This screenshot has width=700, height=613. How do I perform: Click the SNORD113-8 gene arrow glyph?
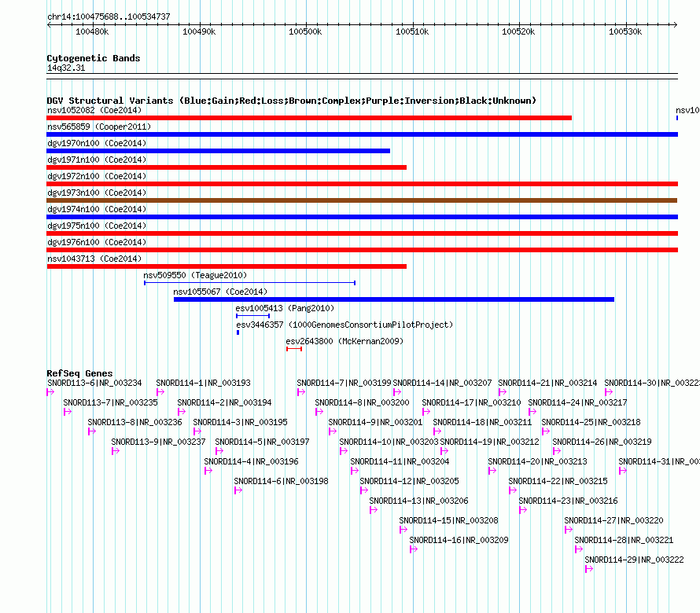pos(92,431)
